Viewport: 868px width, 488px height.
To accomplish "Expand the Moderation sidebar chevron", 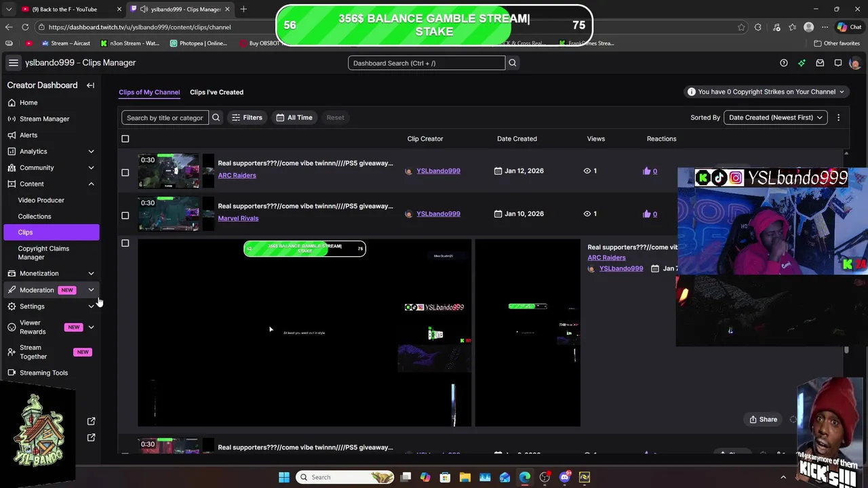I will pos(91,290).
